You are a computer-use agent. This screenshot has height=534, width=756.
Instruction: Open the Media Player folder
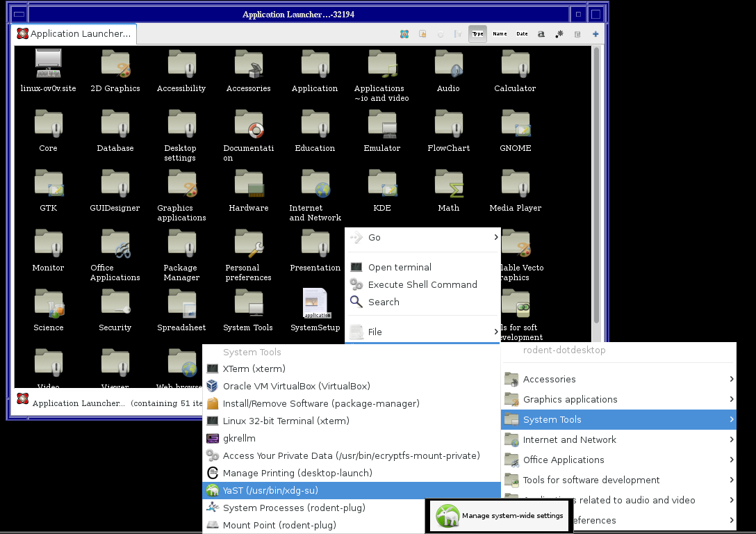pyautogui.click(x=516, y=184)
